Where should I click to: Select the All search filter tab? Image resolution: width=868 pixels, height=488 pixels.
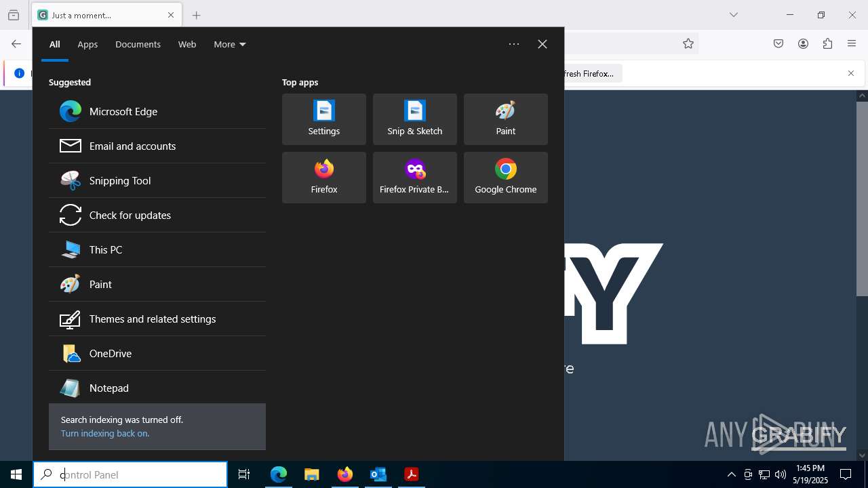pyautogui.click(x=54, y=44)
